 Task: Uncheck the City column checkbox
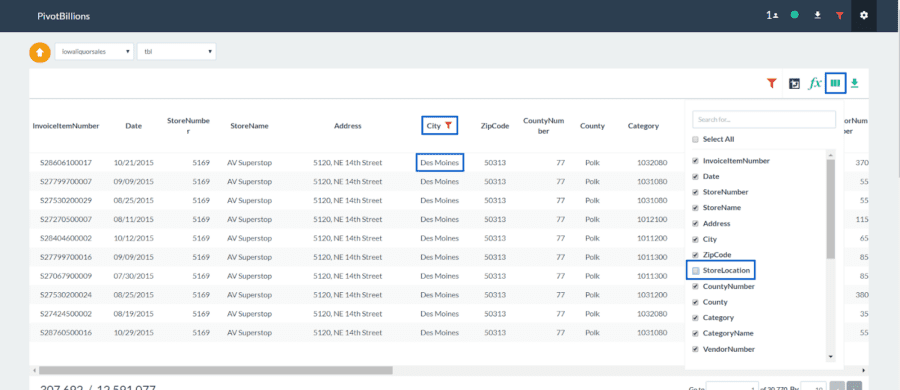pyautogui.click(x=696, y=239)
